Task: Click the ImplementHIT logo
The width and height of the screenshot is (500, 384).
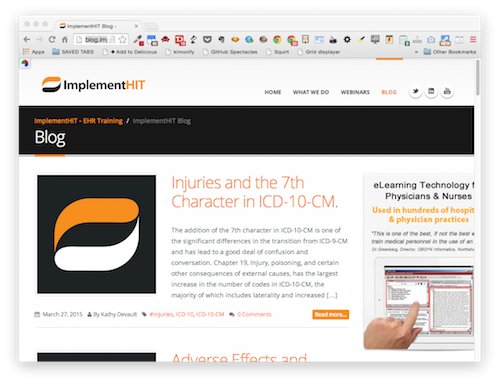Action: 93,85
